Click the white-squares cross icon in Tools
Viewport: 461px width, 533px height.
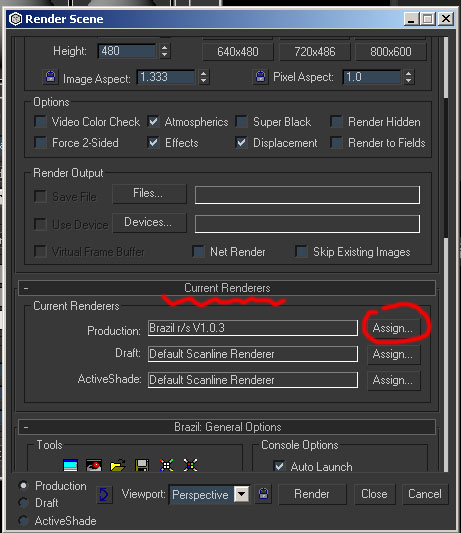tap(167, 465)
